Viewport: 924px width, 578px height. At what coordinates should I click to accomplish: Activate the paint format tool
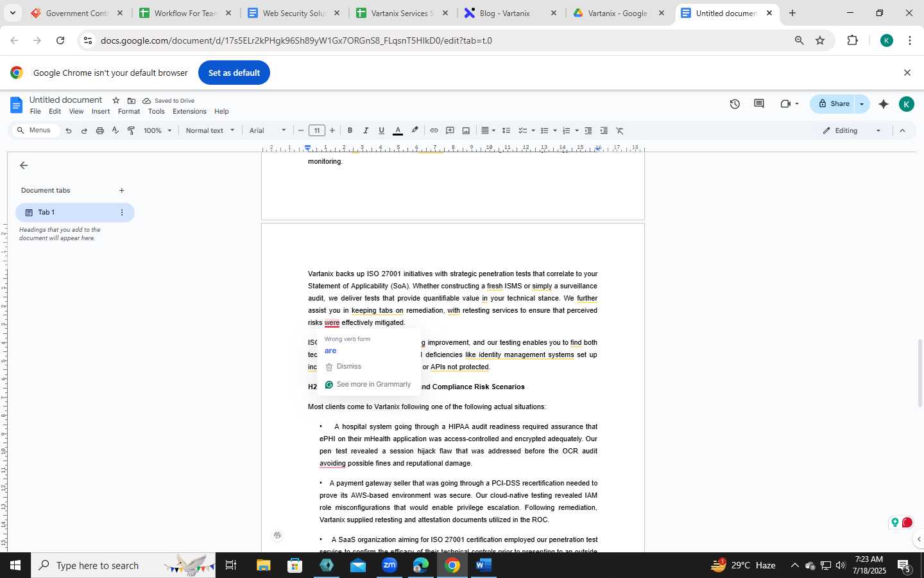click(x=131, y=130)
